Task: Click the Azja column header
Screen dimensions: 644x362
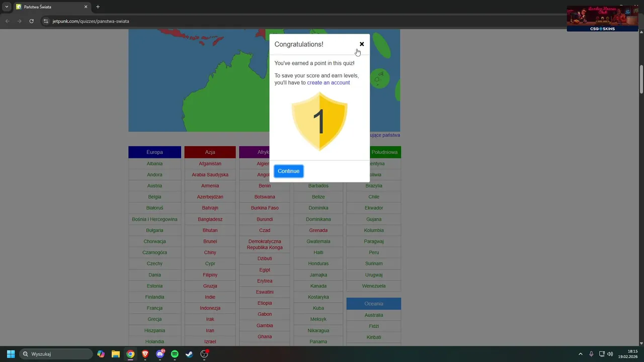Action: pos(210,152)
